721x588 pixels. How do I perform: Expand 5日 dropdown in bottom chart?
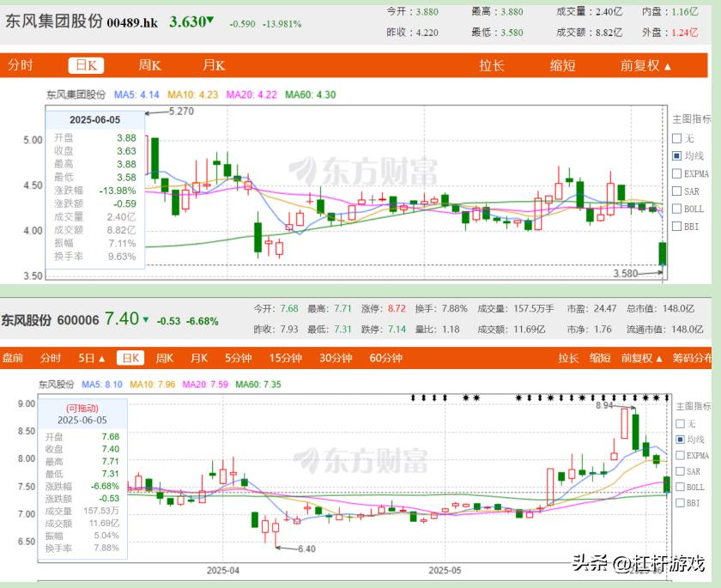click(x=92, y=358)
